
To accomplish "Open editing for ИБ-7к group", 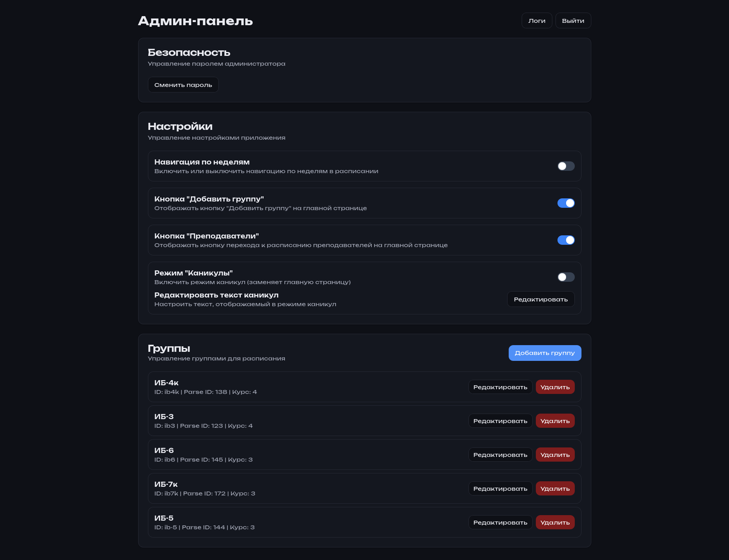I will click(x=500, y=489).
